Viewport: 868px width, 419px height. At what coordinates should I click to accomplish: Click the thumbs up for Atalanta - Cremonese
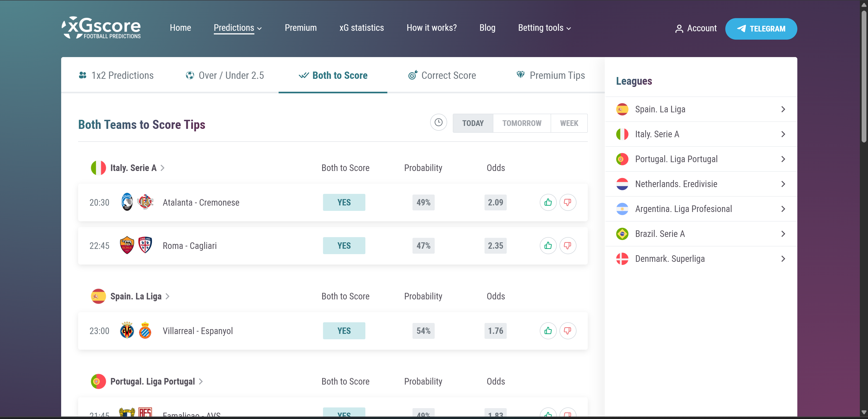tap(548, 202)
